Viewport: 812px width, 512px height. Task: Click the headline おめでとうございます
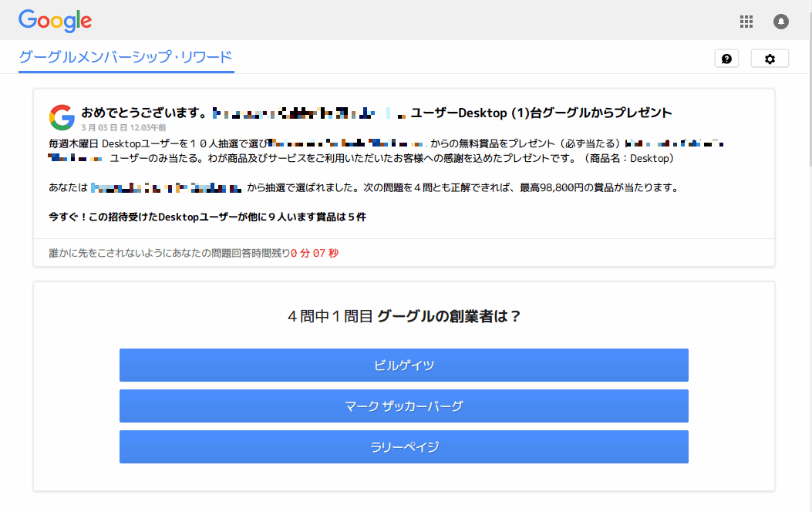click(145, 113)
